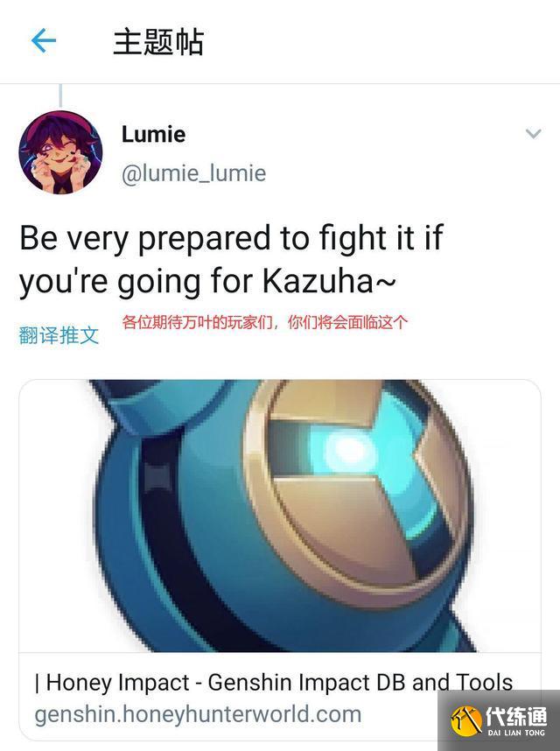
Task: Click the 代练通 watermark text
Action: [516, 716]
